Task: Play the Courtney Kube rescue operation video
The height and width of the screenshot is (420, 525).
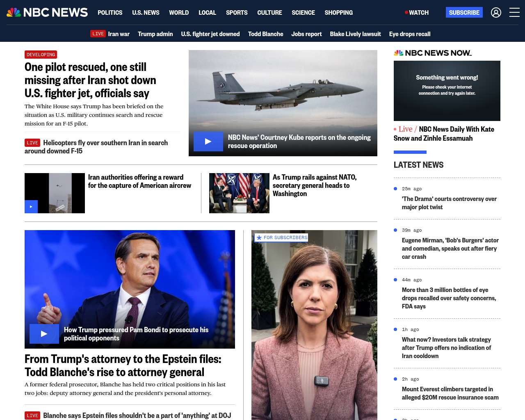Action: tap(208, 142)
